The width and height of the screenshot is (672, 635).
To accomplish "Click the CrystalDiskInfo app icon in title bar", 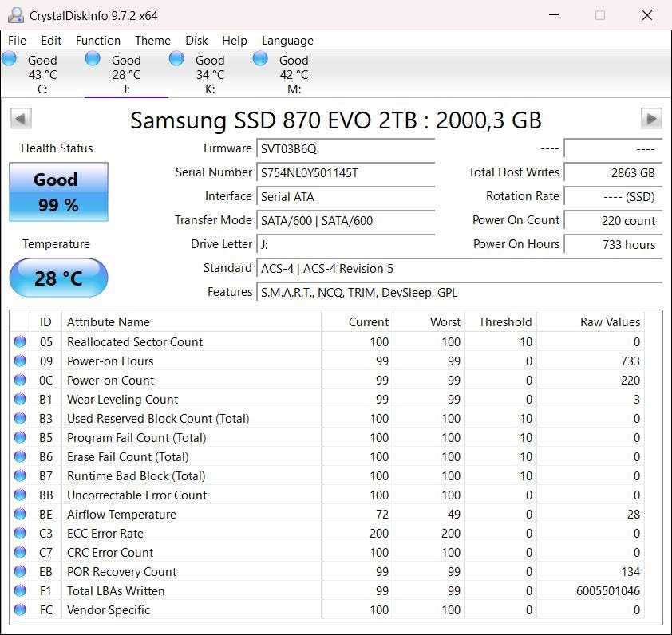I will [x=15, y=15].
